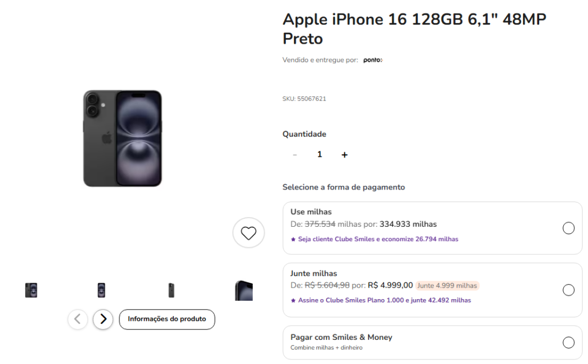Viewport: 588px width, 364px height.
Task: Open Informações do produto
Action: [x=167, y=319]
